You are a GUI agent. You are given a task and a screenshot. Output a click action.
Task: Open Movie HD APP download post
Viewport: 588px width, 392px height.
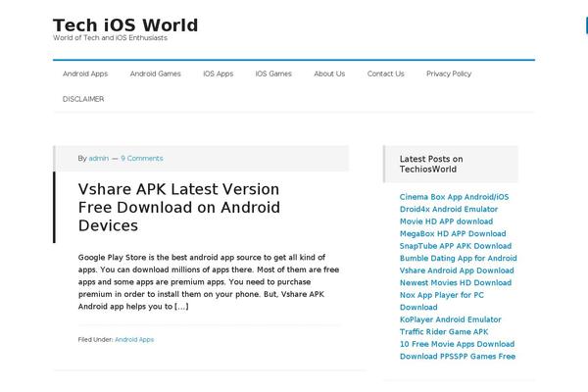click(x=446, y=221)
